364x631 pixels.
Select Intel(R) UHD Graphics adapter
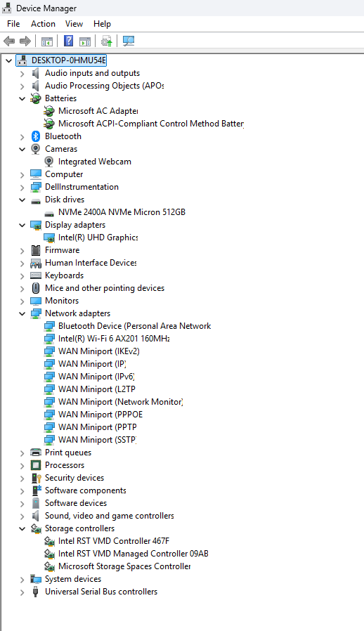pos(98,238)
